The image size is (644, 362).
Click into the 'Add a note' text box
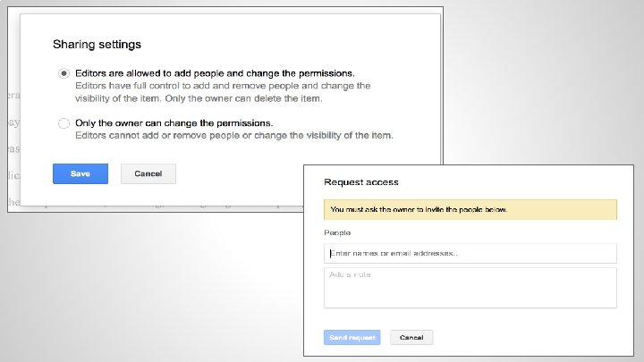470,287
